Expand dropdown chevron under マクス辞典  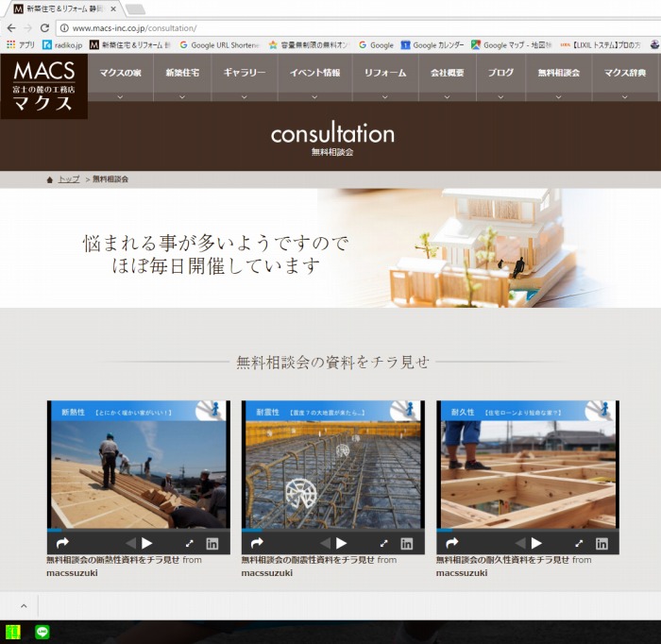(x=625, y=97)
